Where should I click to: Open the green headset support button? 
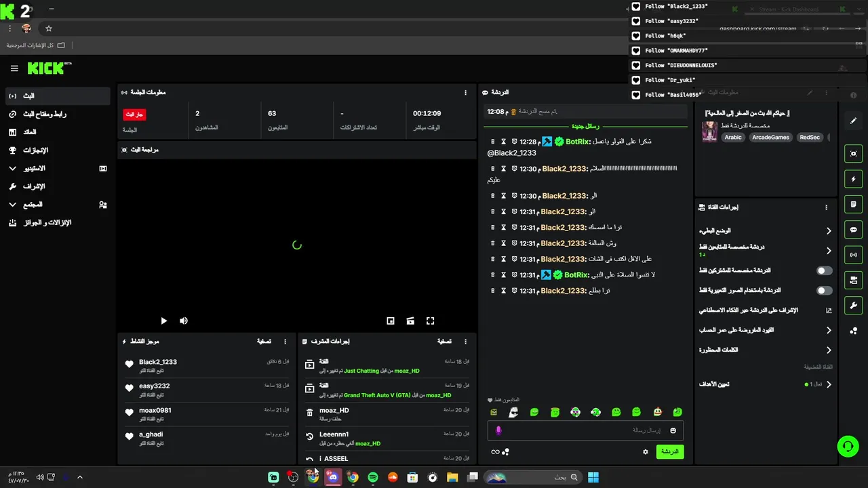[x=848, y=447]
